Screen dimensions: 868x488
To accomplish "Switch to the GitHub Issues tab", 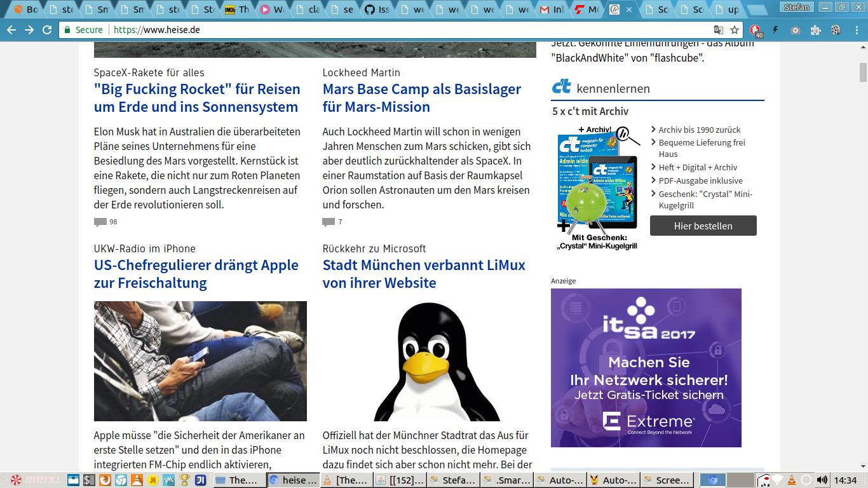I will click(x=377, y=10).
